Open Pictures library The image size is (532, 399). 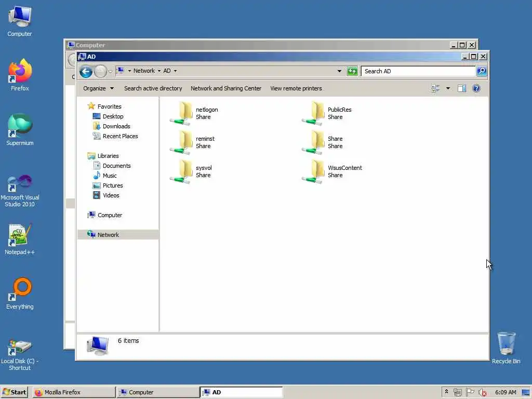click(x=108, y=185)
